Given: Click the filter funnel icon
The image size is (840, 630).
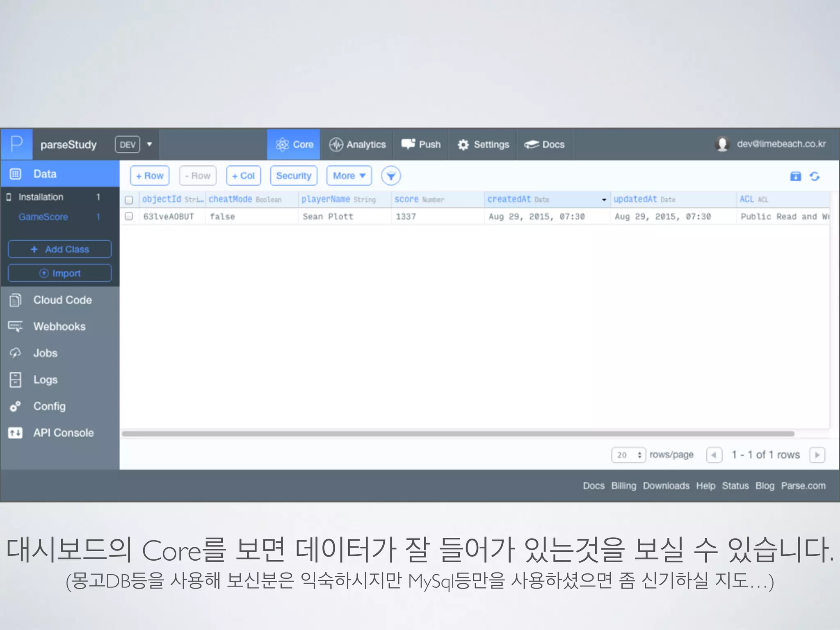Looking at the screenshot, I should [x=391, y=176].
